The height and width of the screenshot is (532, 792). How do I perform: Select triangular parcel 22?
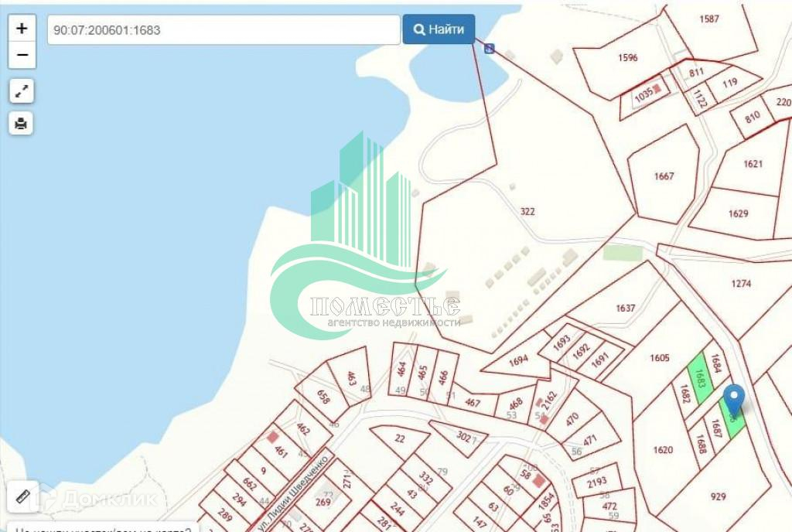(400, 438)
